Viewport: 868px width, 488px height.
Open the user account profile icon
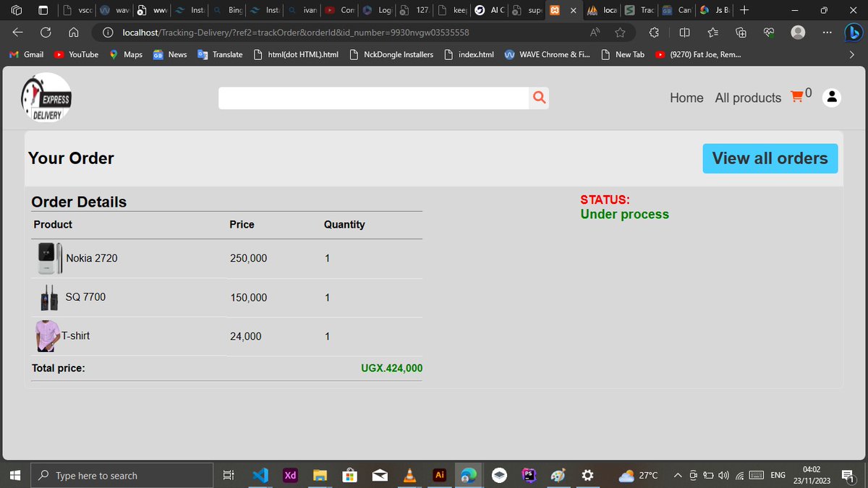click(832, 97)
